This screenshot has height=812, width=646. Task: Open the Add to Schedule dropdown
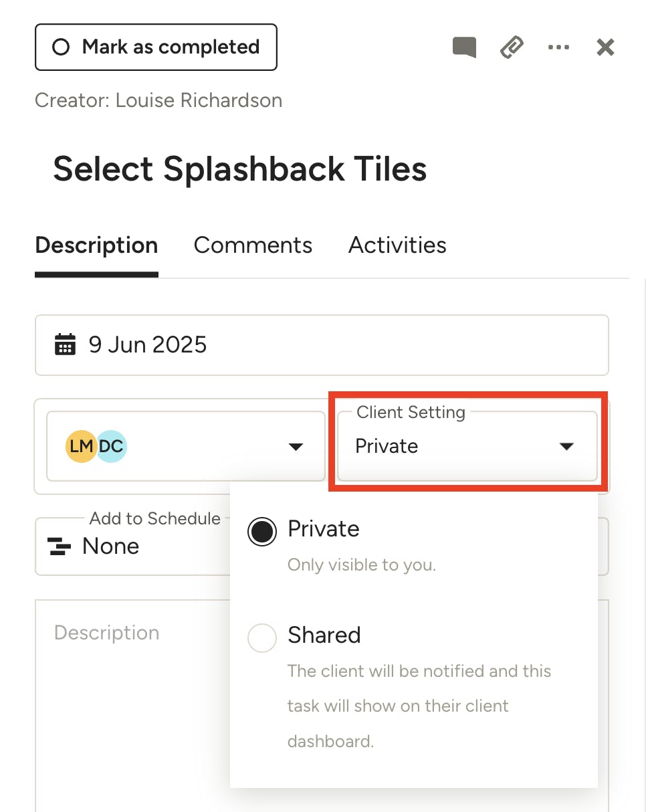pos(134,546)
